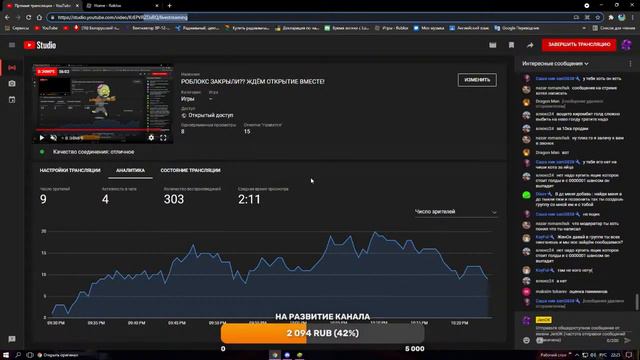Open the chat three-dot options menu

point(630,64)
